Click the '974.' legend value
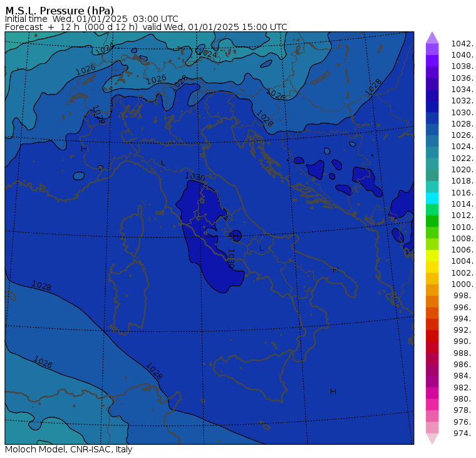Image resolution: width=476 pixels, height=458 pixels. (463, 433)
